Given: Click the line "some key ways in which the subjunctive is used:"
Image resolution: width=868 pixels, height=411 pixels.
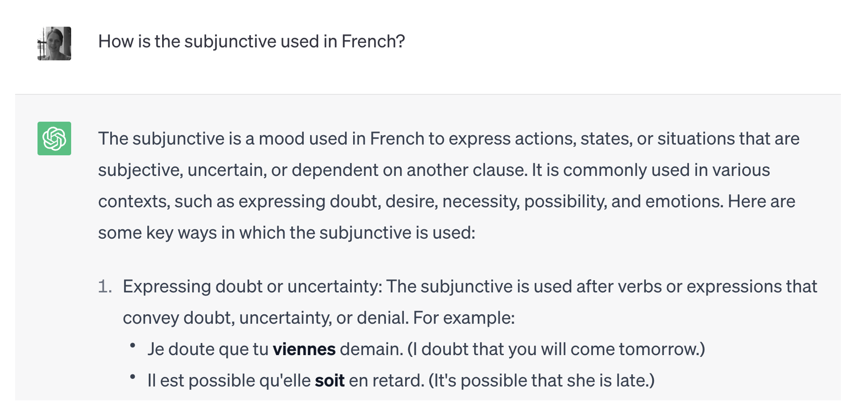Looking at the screenshot, I should point(287,233).
